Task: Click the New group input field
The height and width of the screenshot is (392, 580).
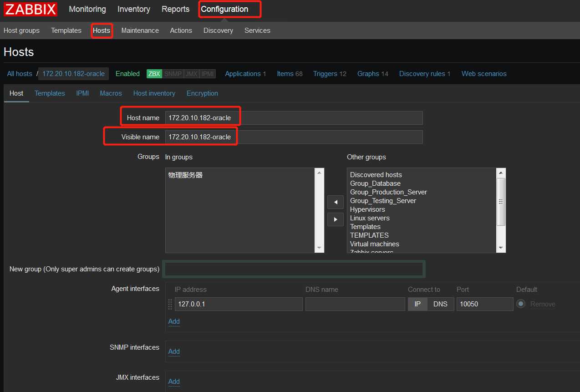Action: point(294,269)
